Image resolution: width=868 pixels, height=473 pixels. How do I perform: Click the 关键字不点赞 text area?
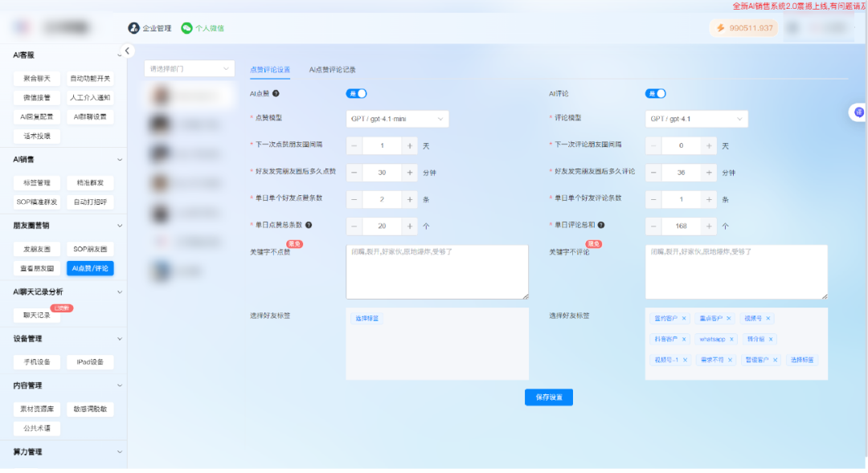[x=437, y=272]
